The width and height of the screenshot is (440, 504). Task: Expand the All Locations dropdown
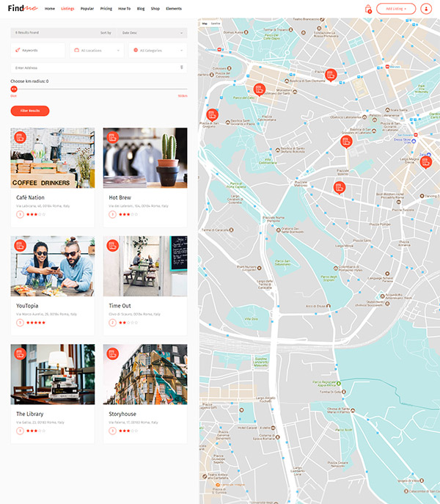pos(98,50)
